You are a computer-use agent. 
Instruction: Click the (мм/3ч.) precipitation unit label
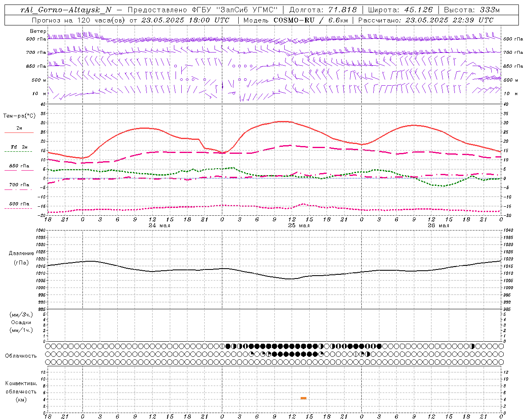tap(21, 315)
